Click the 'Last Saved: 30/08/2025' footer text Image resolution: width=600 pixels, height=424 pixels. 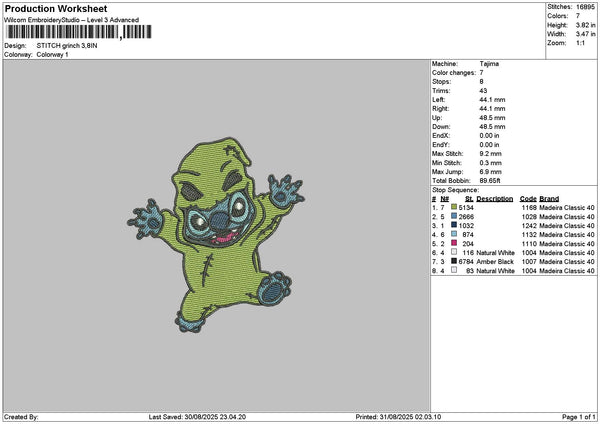click(x=197, y=417)
